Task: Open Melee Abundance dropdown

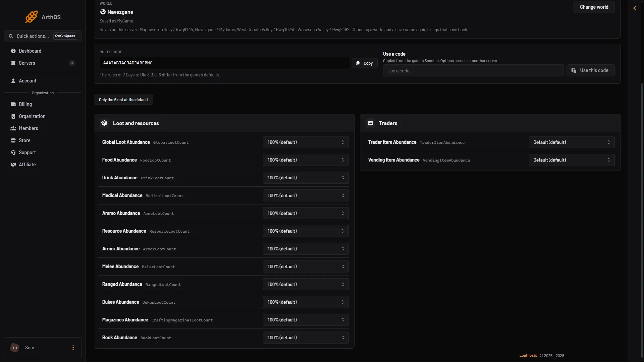Action: pyautogui.click(x=306, y=266)
